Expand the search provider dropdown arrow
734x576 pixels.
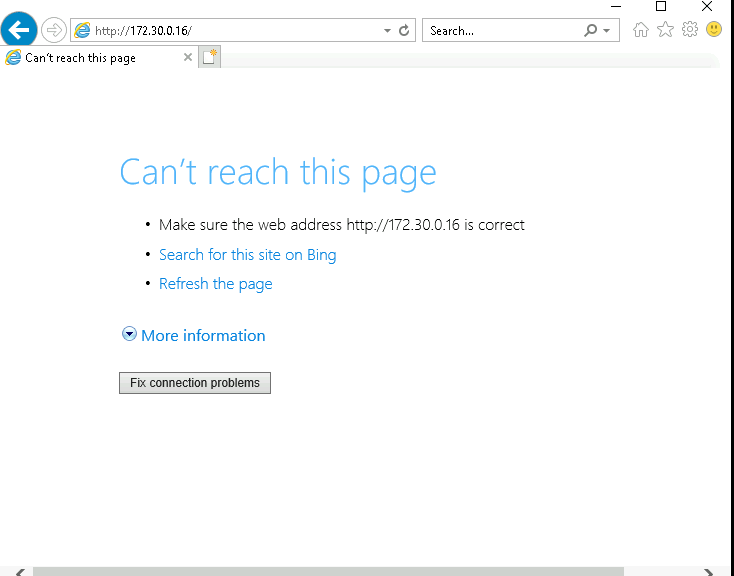[x=607, y=31]
